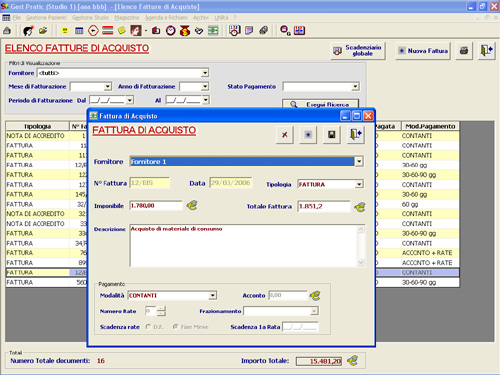Click the red book toolbar icon

[156, 31]
